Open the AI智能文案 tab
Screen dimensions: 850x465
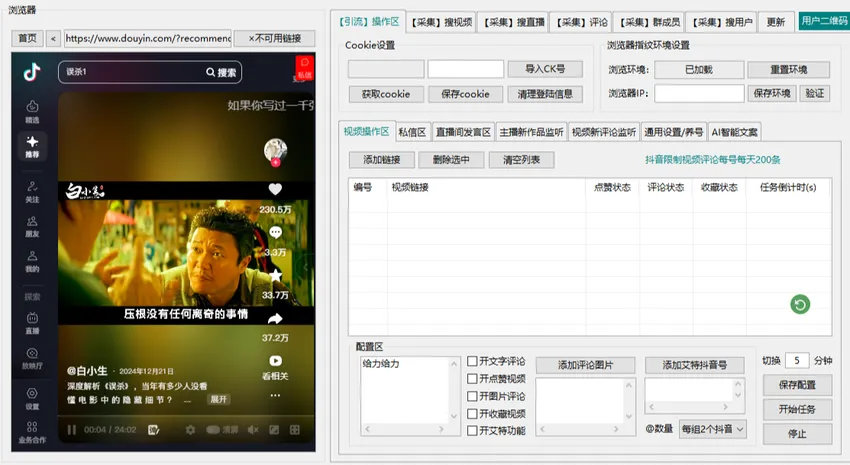(735, 132)
